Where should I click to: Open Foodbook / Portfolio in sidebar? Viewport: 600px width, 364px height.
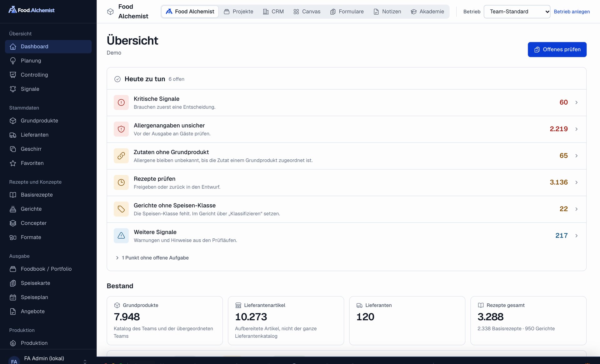click(x=48, y=269)
